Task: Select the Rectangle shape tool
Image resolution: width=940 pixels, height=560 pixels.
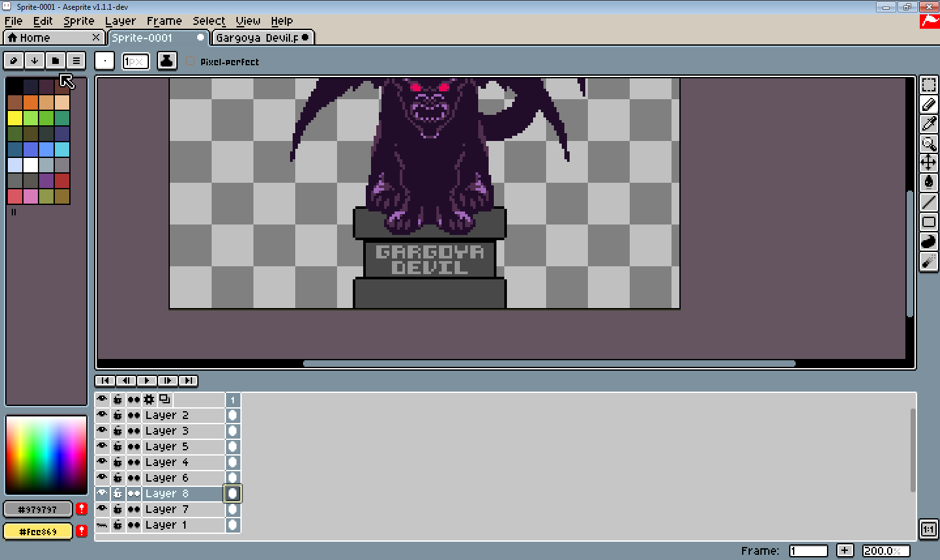Action: coord(928,222)
